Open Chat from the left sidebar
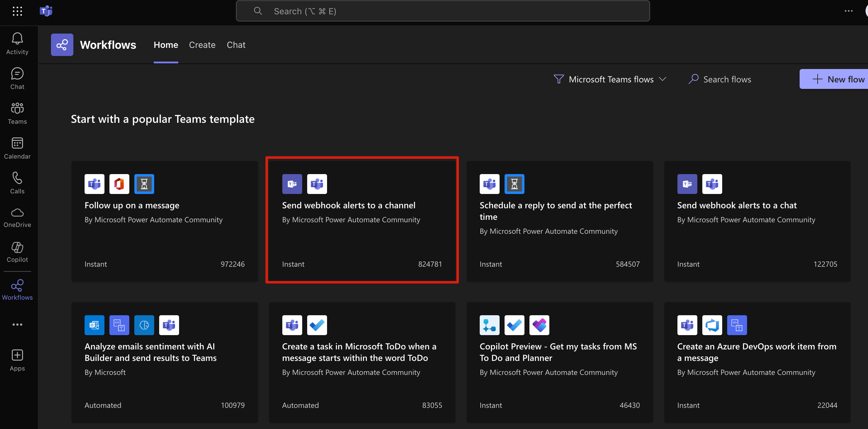 (x=17, y=79)
